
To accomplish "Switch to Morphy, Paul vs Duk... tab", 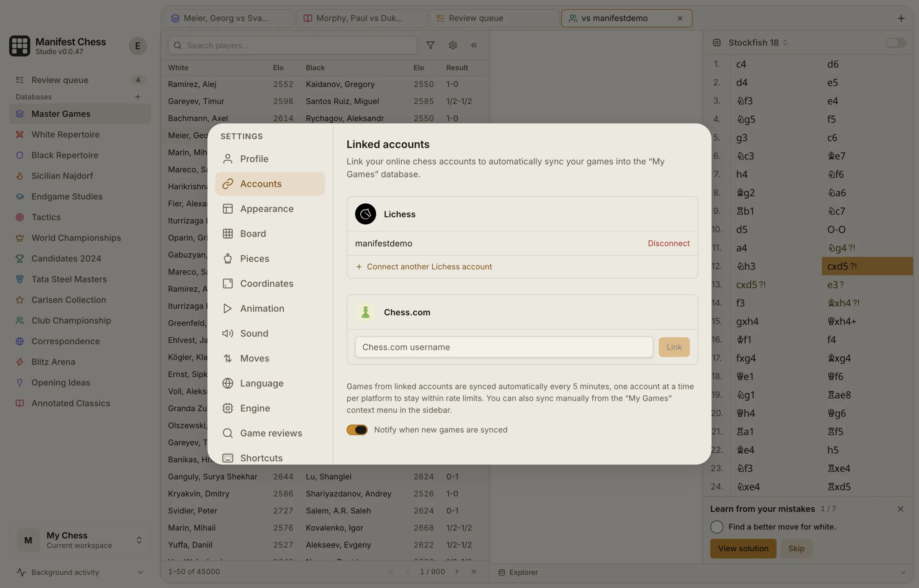I will click(x=361, y=18).
